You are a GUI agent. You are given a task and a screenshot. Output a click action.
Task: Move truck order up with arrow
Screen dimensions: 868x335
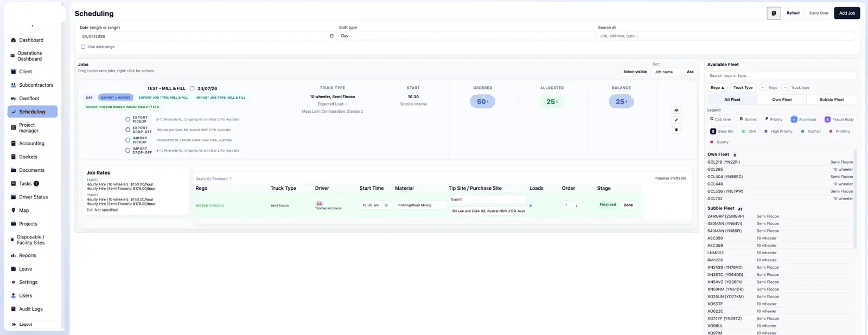click(x=566, y=205)
